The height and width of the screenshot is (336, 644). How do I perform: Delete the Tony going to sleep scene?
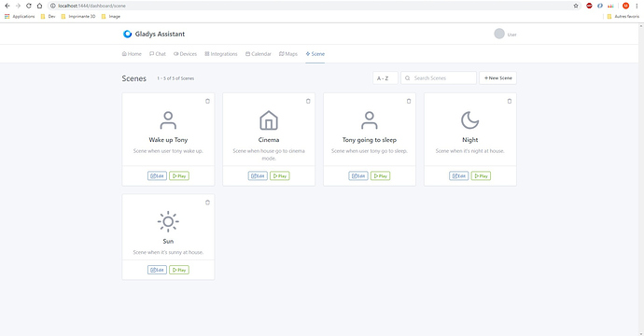[409, 101]
